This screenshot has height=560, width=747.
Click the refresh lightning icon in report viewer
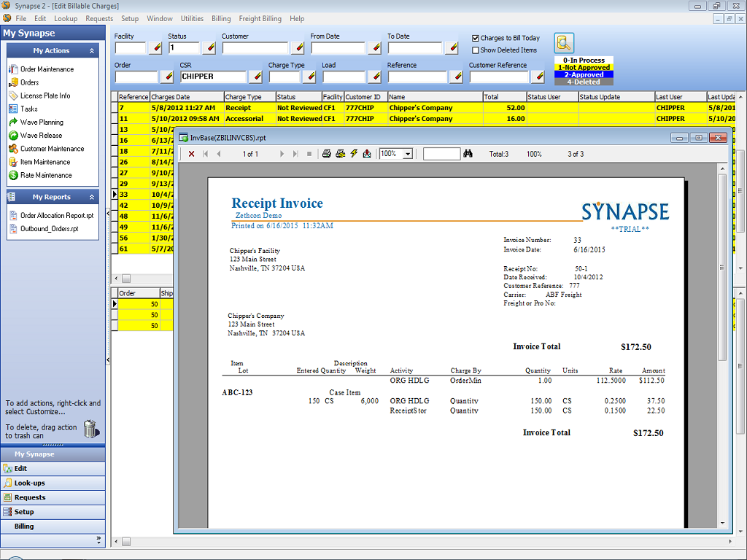(353, 154)
